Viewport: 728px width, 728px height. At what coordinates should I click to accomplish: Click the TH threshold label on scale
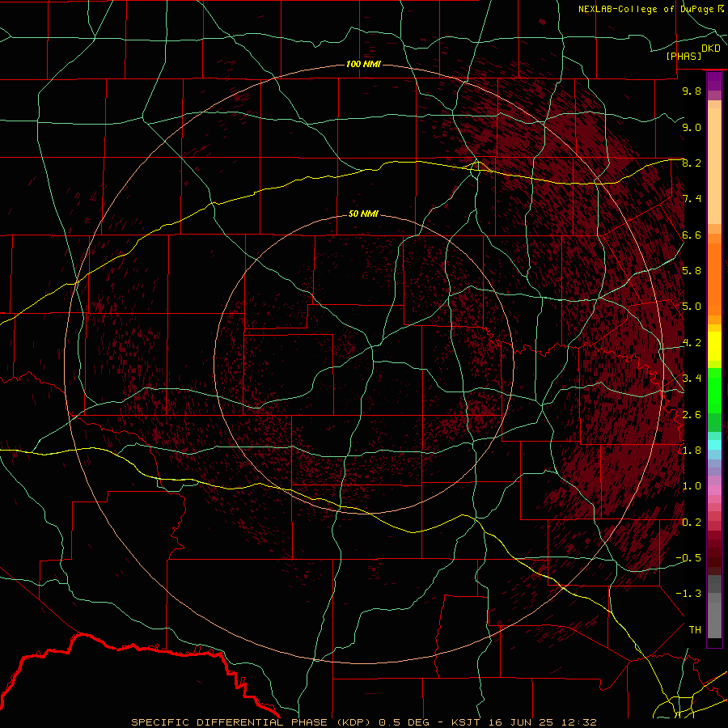[x=695, y=629]
